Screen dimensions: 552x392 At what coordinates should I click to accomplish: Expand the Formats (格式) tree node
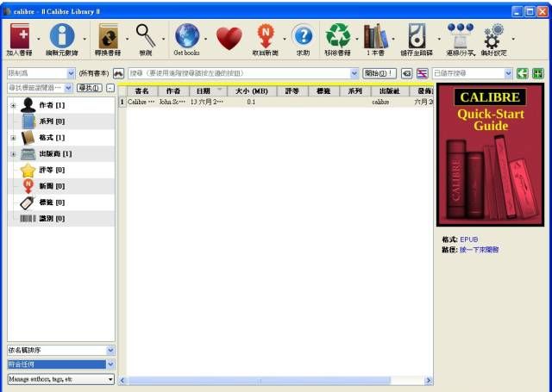click(x=13, y=138)
